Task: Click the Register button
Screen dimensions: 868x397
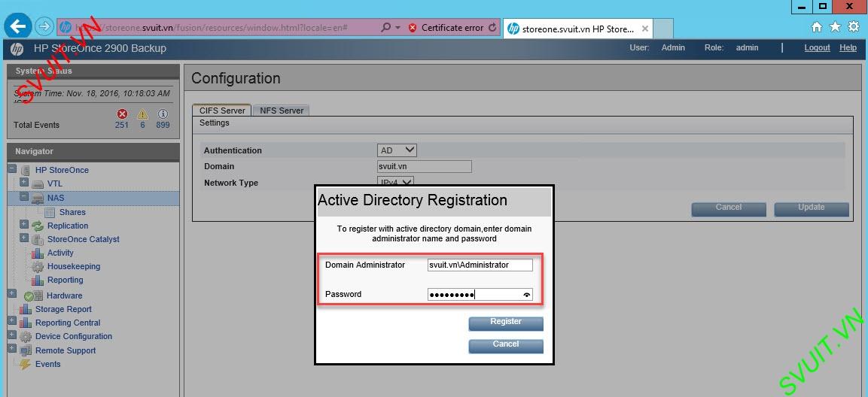Action: point(506,323)
